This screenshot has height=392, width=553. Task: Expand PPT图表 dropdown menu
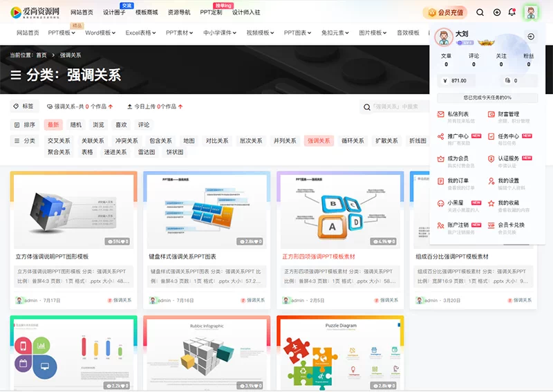pyautogui.click(x=297, y=32)
